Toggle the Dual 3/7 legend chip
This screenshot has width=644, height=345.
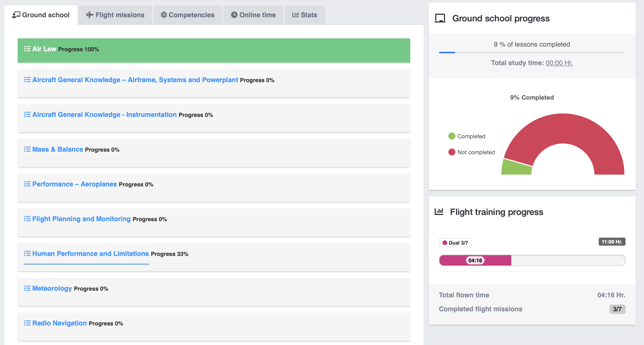[455, 243]
